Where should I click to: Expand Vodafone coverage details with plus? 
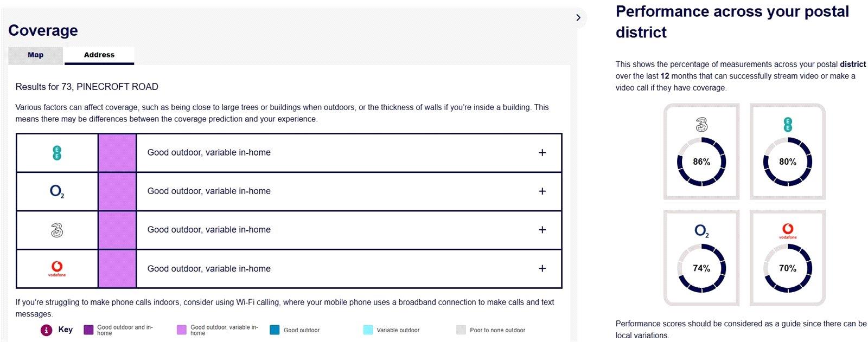(x=542, y=268)
